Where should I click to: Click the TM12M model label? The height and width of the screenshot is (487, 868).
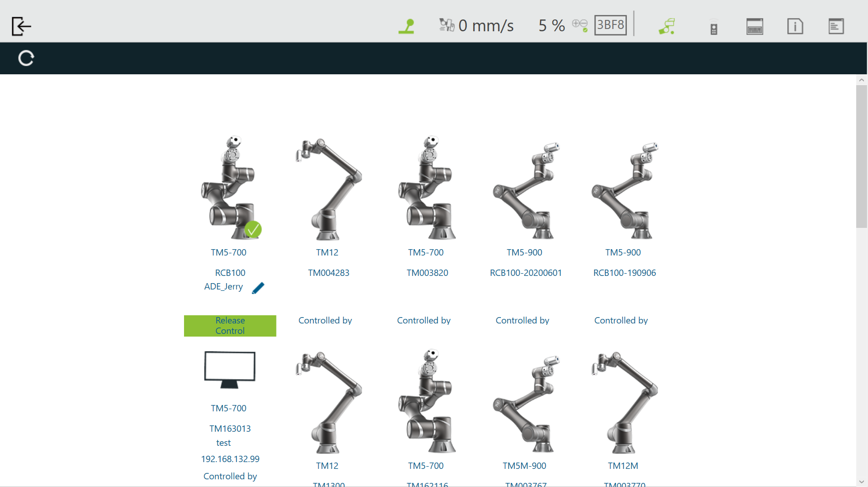coord(623,466)
